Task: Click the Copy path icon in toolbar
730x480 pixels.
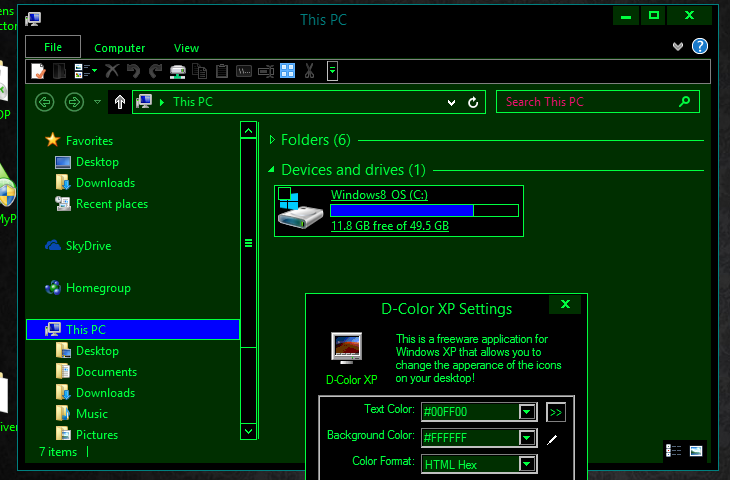Action: 244,71
